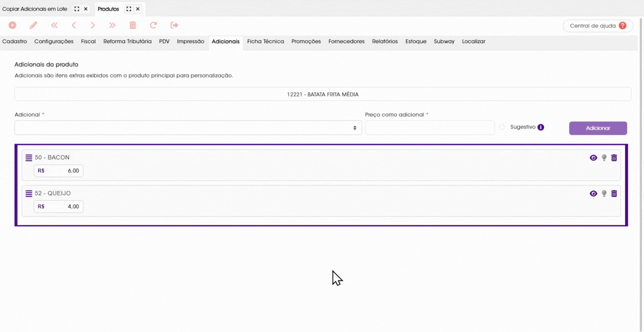Click the drag handle of BACON row
Image resolution: width=644 pixels, height=332 pixels.
coord(29,158)
